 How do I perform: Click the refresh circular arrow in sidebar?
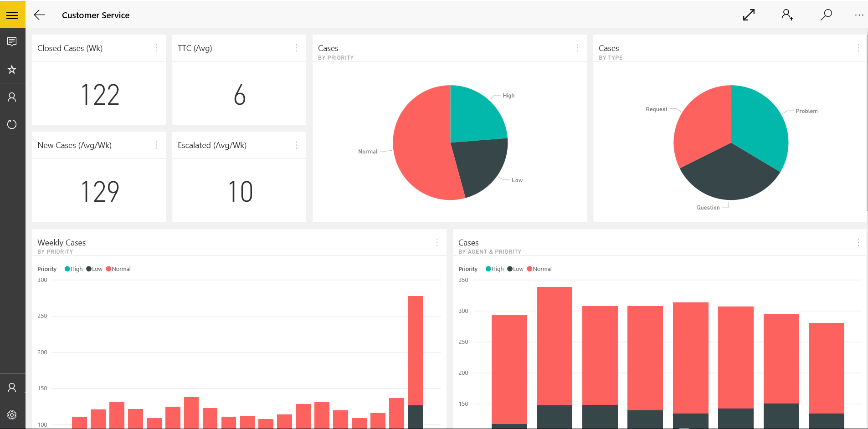(12, 124)
